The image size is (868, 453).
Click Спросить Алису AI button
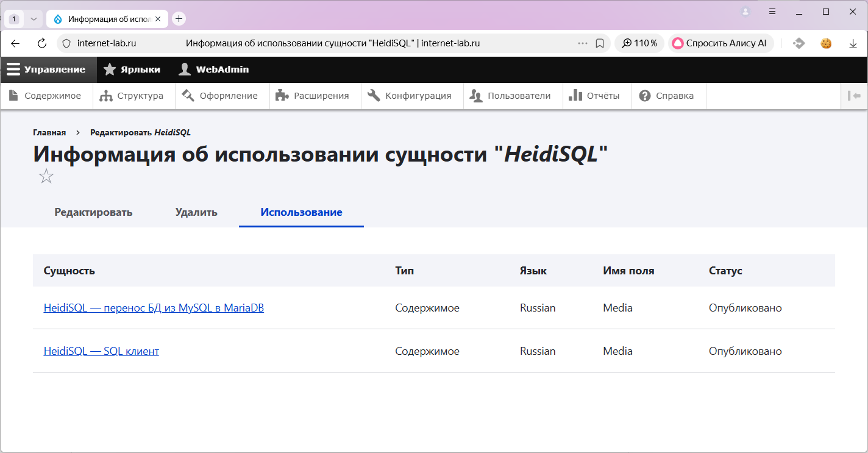click(720, 43)
